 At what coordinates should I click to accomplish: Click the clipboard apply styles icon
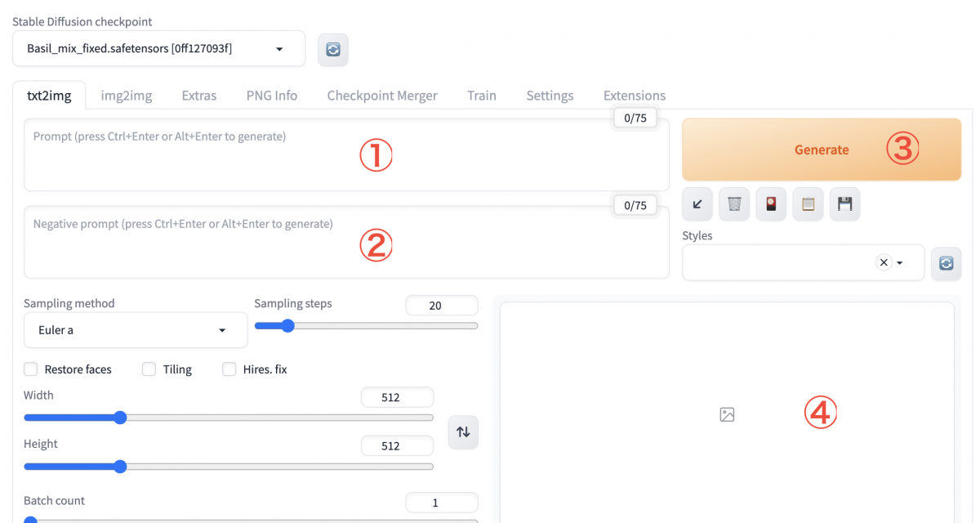(808, 204)
